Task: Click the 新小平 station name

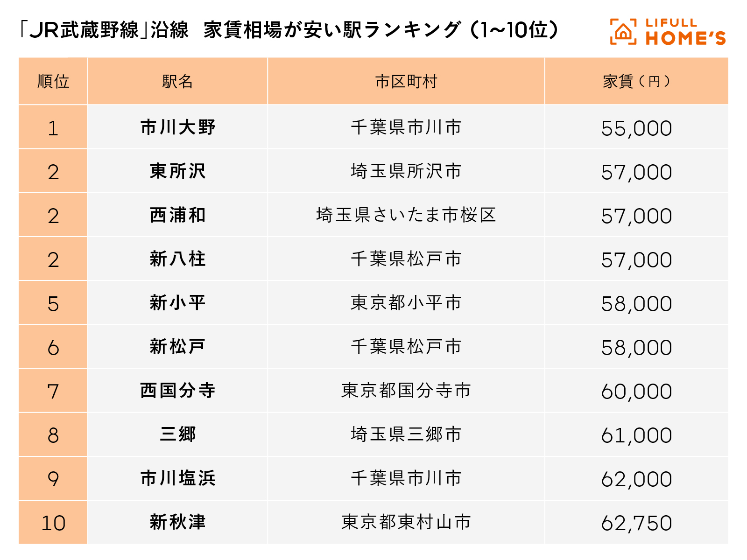Action: point(177,303)
